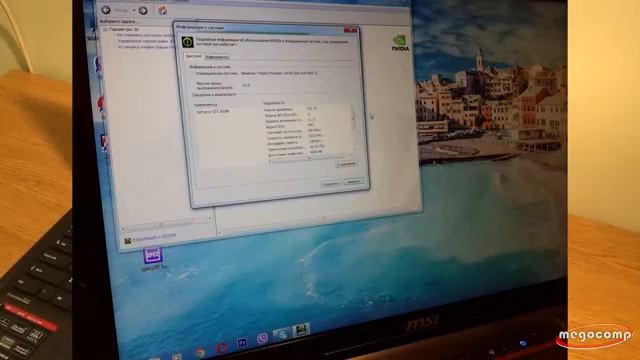Image resolution: width=640 pixels, height=360 pixels.
Task: Open Home page in NVIDIA Control Panel
Action: point(163,10)
